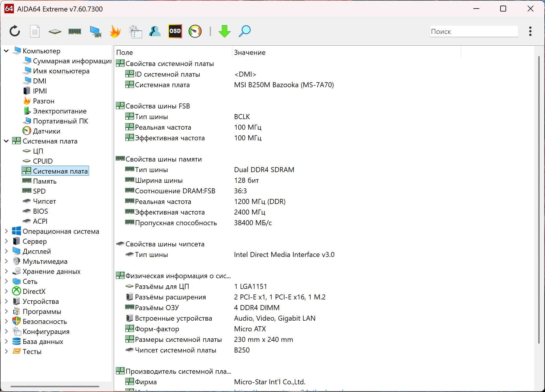Expand the DirectX node
Viewport: 545px width, 392px height.
point(6,291)
